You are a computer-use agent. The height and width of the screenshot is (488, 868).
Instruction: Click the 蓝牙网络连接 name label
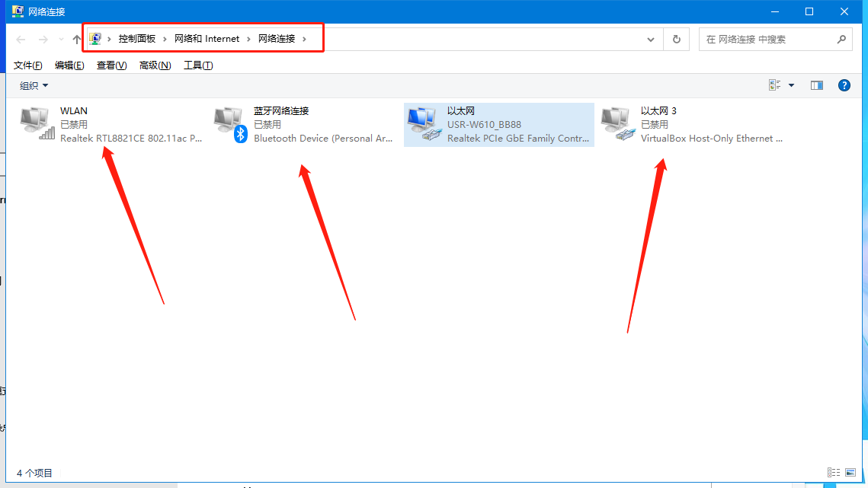click(280, 110)
